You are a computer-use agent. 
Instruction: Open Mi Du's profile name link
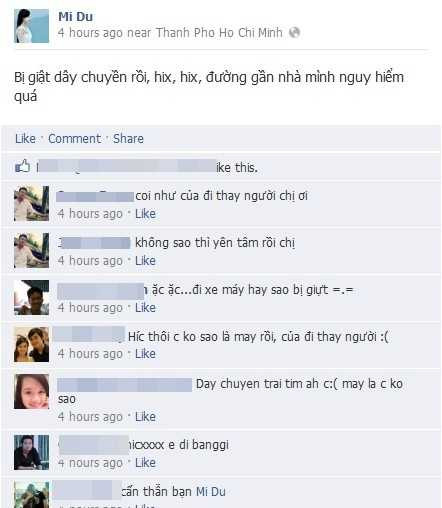coord(75,17)
